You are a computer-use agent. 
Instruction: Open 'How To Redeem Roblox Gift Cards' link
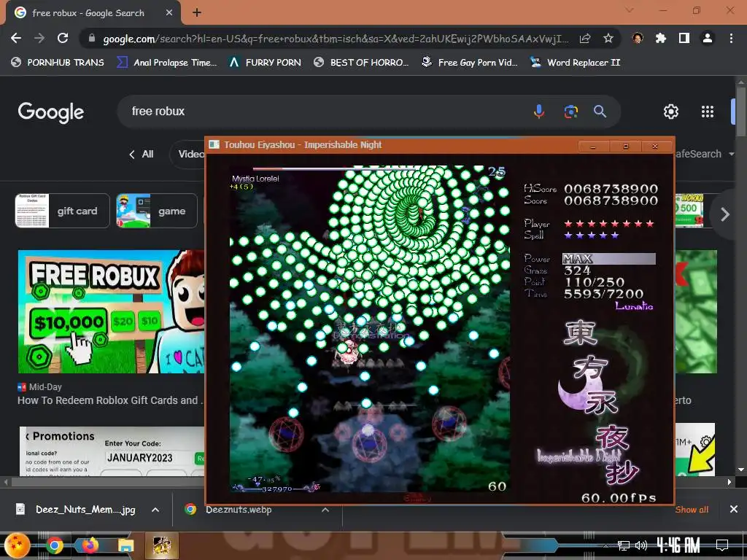[x=110, y=400]
